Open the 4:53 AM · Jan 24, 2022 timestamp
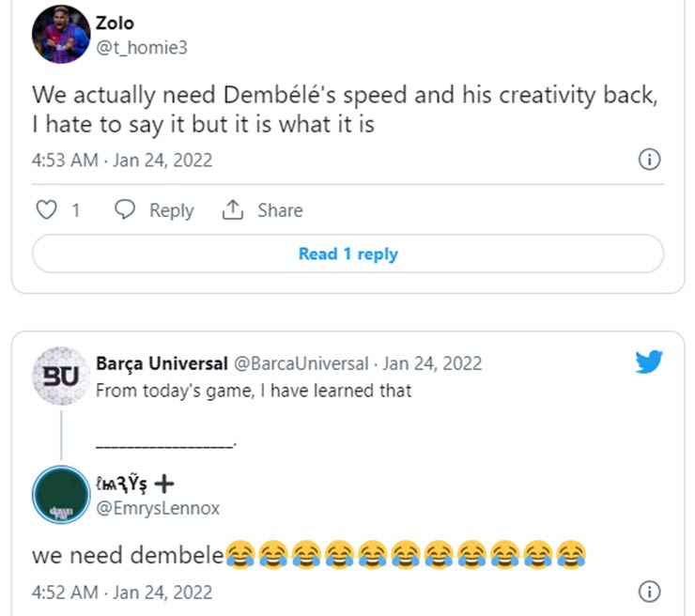This screenshot has height=616, width=695. [x=122, y=160]
